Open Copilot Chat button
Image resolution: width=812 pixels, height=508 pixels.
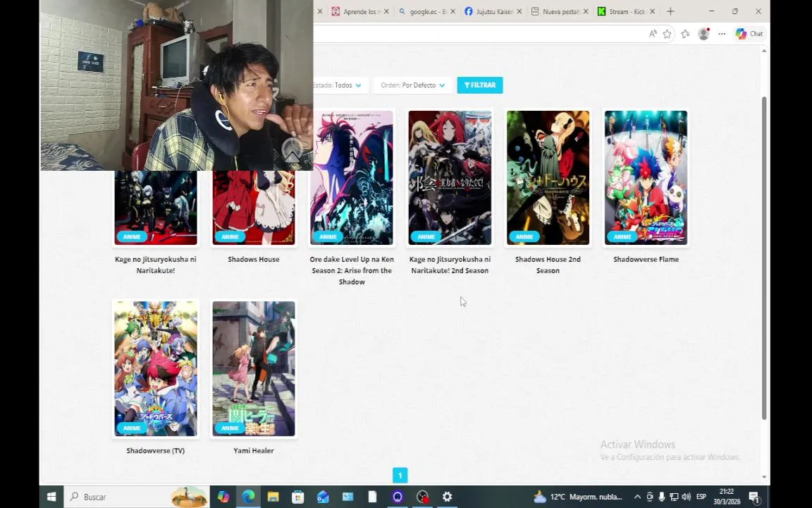749,34
